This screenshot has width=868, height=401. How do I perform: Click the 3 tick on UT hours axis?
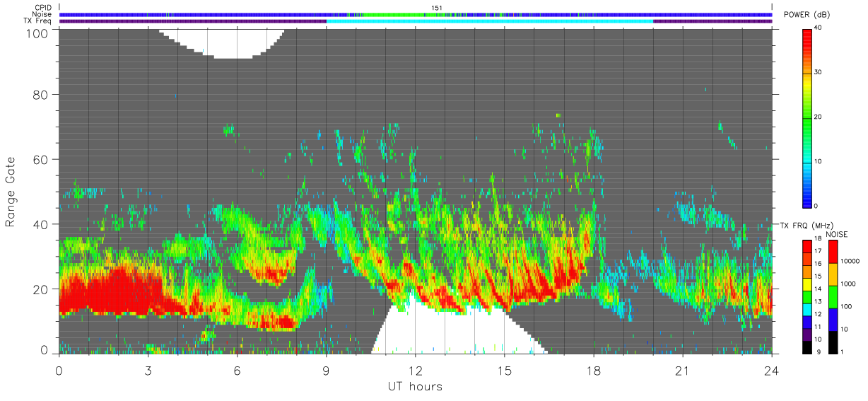click(148, 371)
